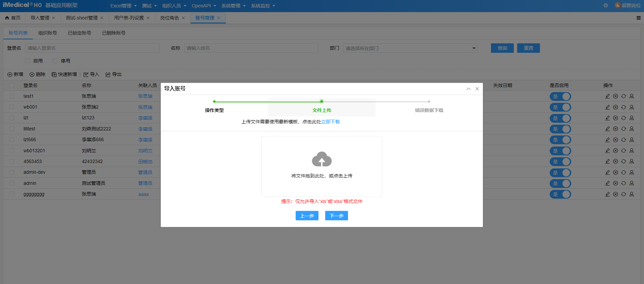644x284 pixels.
Task: Collapse the 导入账号 dialog with the chevron icon
Action: coord(468,89)
